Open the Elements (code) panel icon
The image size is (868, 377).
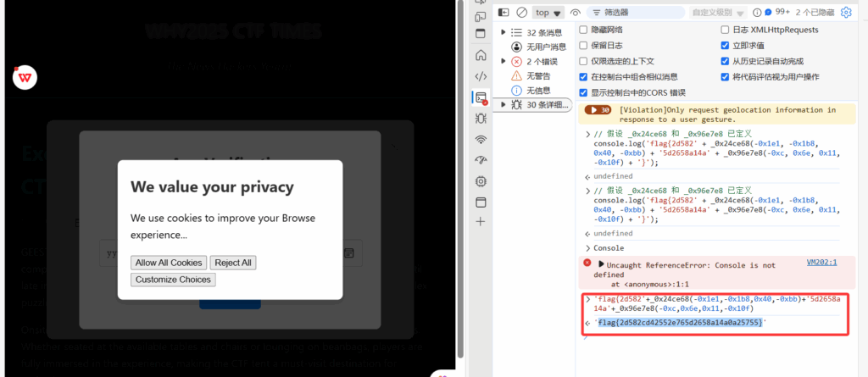coord(481,76)
